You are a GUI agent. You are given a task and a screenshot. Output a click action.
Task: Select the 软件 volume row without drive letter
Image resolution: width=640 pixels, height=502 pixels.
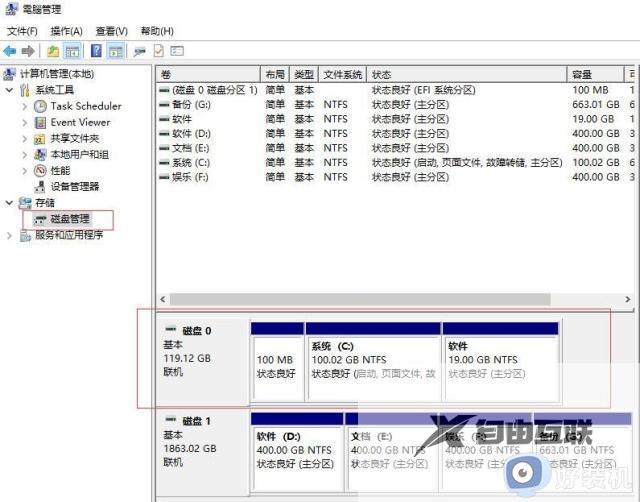(x=395, y=119)
